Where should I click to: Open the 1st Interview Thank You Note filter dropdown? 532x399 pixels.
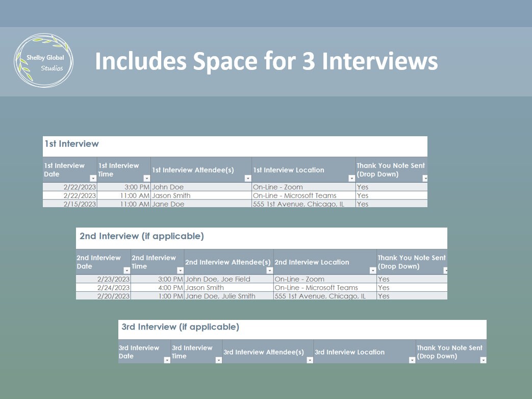[x=425, y=178]
